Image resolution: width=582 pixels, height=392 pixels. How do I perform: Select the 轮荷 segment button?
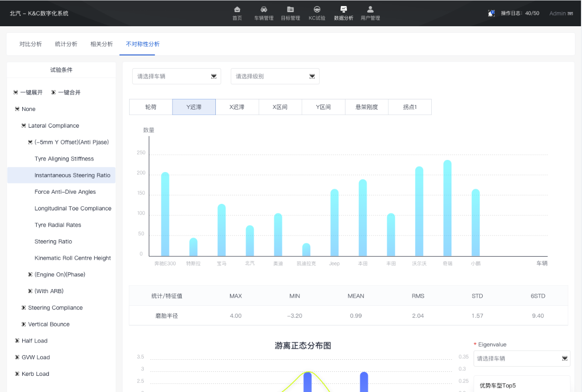pos(151,107)
